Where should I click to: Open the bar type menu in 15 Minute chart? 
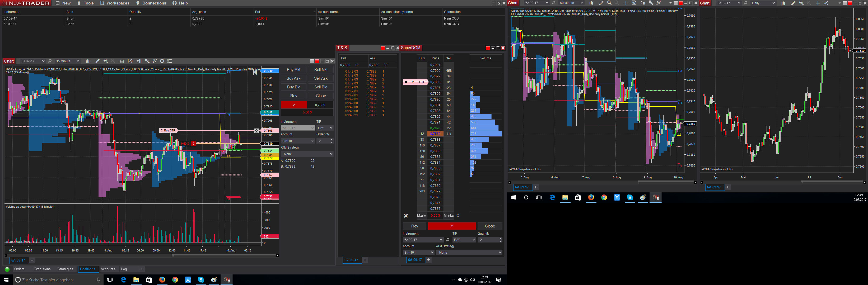(x=88, y=61)
